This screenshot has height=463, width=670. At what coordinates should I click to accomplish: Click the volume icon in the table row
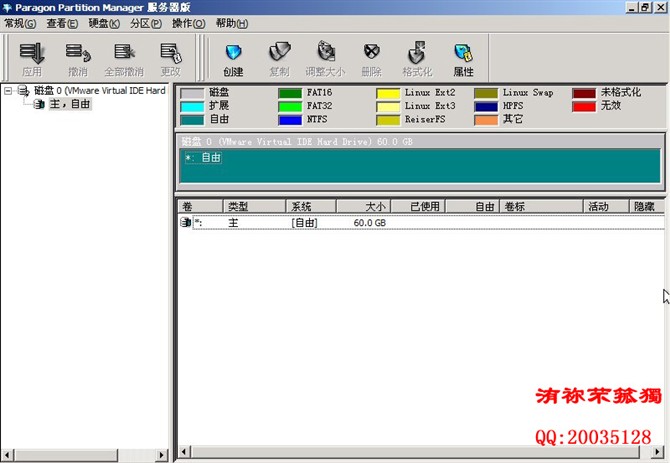pyautogui.click(x=185, y=222)
